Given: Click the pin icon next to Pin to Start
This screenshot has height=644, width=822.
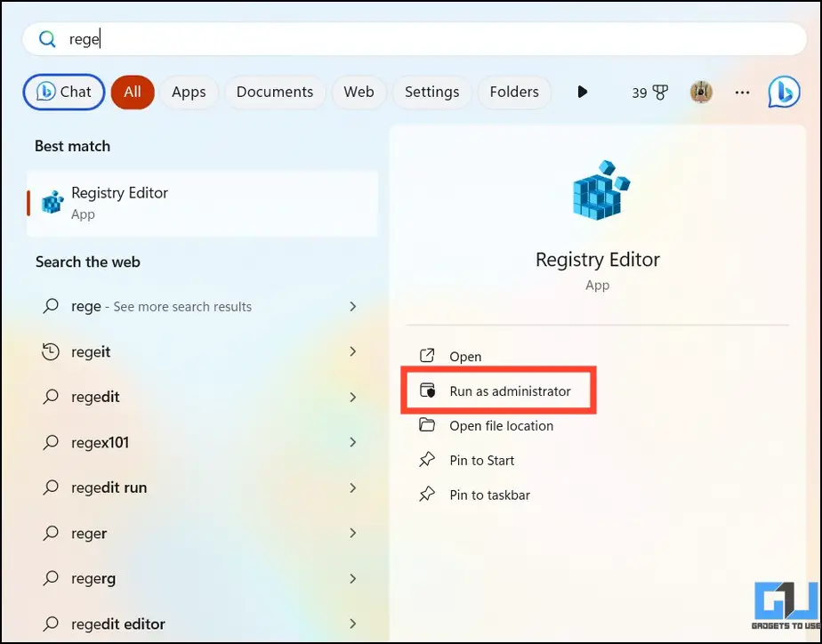Looking at the screenshot, I should (x=427, y=460).
